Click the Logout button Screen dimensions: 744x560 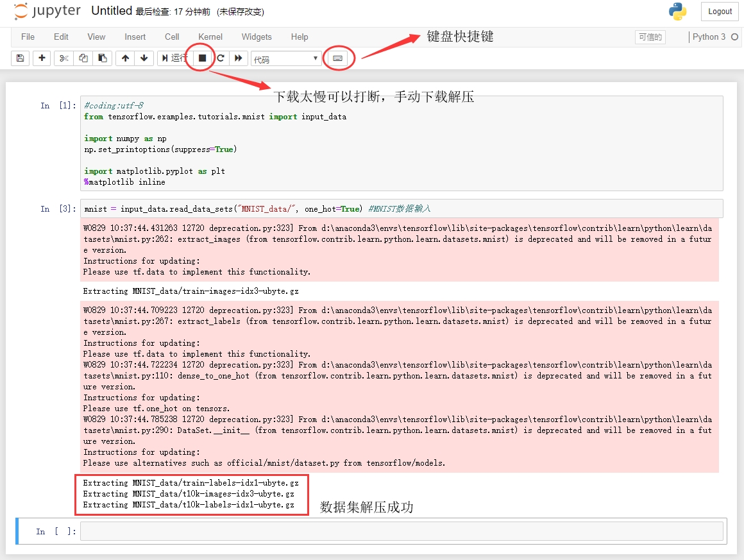(x=720, y=12)
